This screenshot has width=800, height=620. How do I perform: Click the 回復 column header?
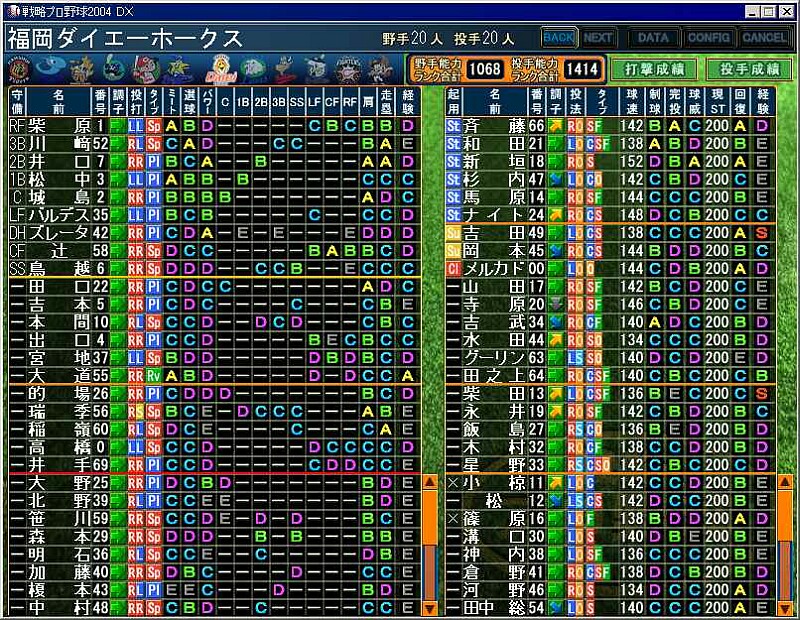point(741,102)
